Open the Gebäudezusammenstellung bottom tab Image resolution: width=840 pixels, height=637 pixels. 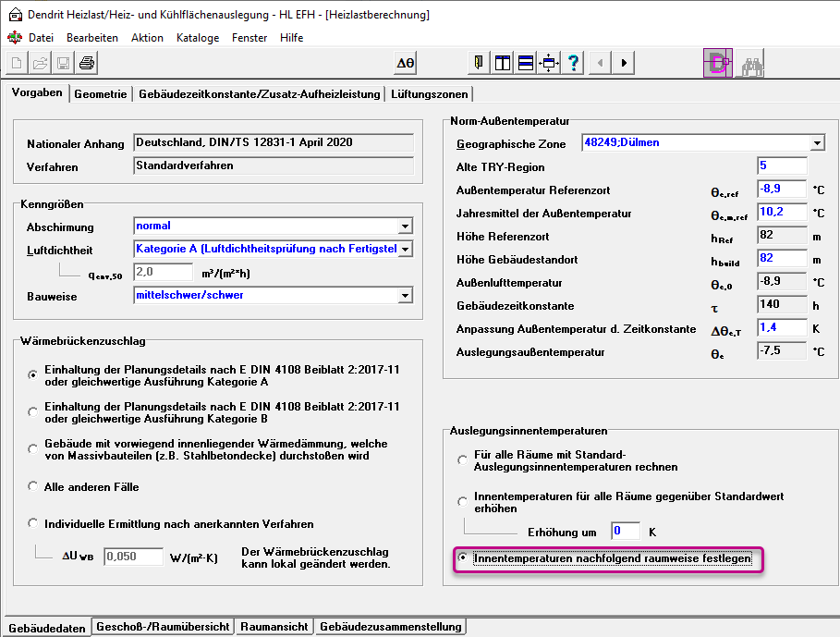pos(391,626)
